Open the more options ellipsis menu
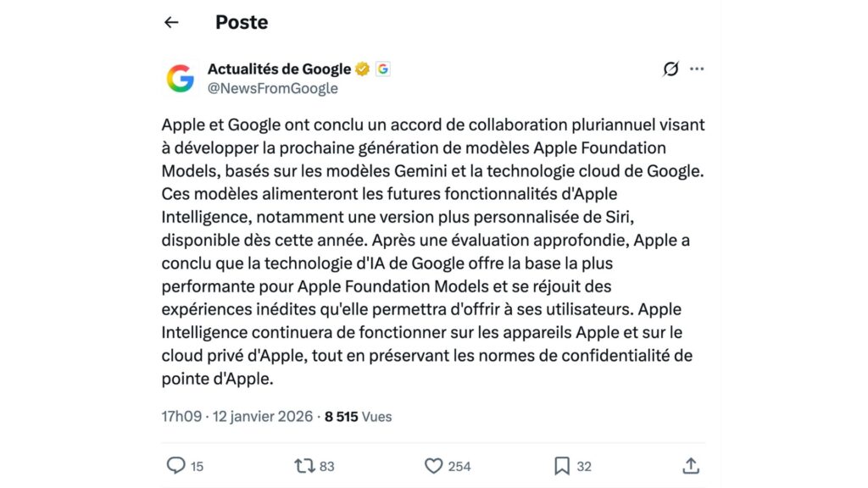 (697, 69)
